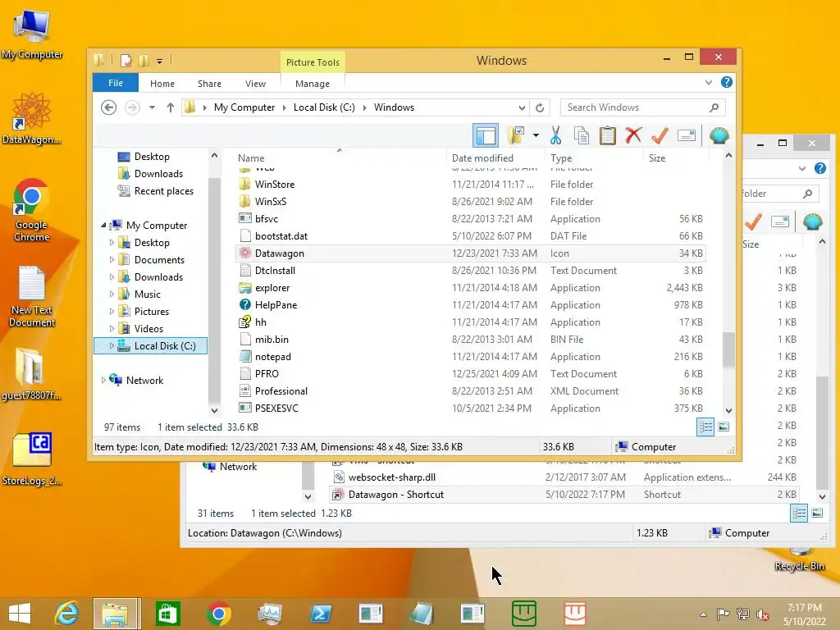Refresh the Windows folder view
This screenshot has height=630, width=840.
(540, 107)
